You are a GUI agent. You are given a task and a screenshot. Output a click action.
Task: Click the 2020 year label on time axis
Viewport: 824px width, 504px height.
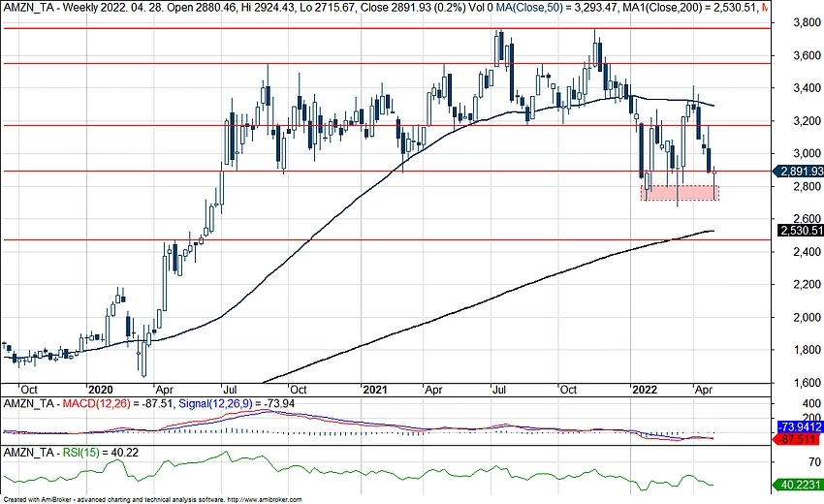coord(101,390)
